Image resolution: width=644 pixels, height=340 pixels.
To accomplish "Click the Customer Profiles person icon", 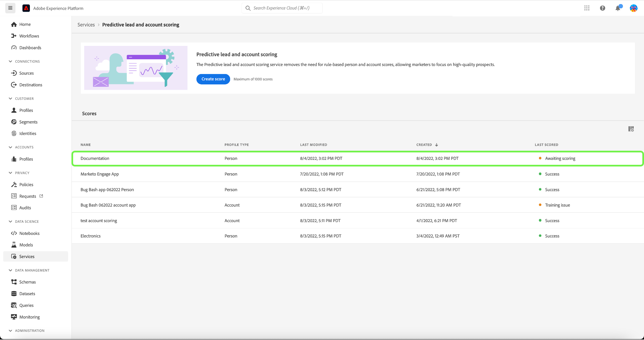I will 14,110.
